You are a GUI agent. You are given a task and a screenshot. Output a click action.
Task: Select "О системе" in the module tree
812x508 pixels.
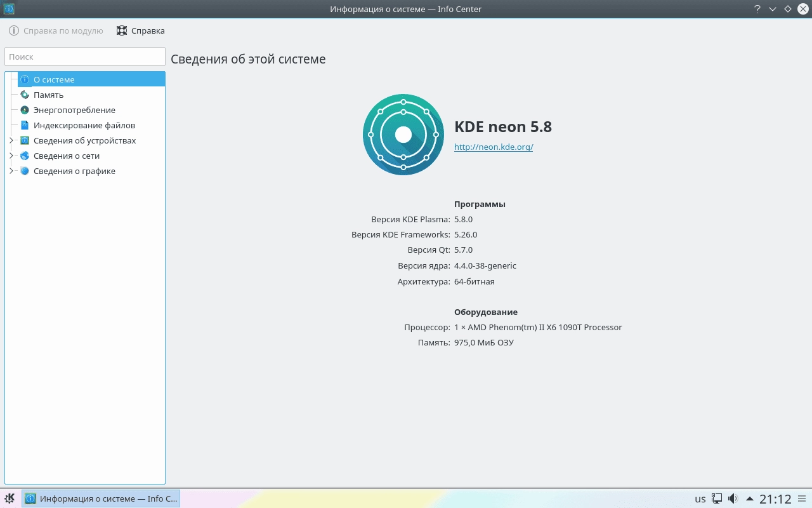coord(91,79)
